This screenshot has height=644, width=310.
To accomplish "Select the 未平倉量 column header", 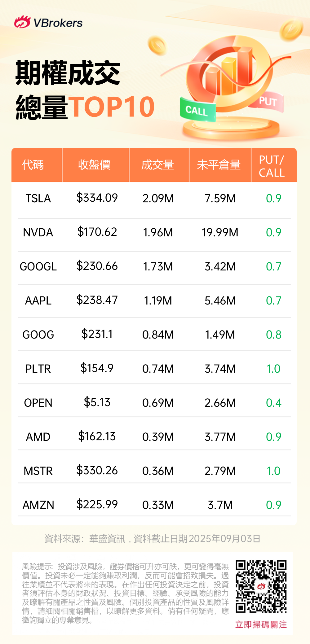I will coord(219,165).
